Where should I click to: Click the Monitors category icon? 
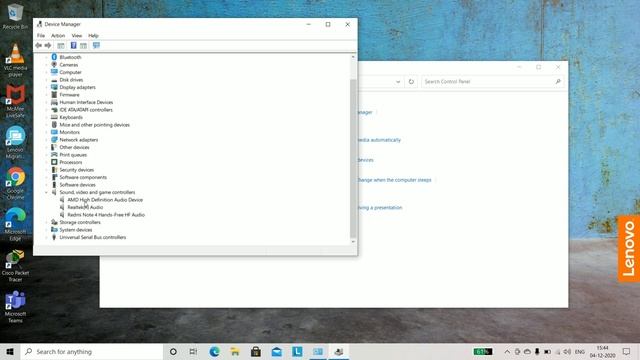pos(54,132)
